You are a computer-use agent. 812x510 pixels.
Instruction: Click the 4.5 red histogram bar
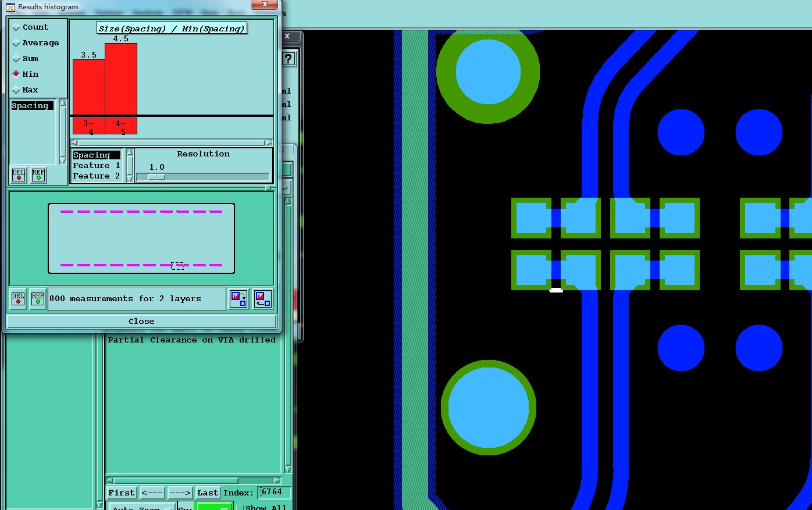(121, 79)
